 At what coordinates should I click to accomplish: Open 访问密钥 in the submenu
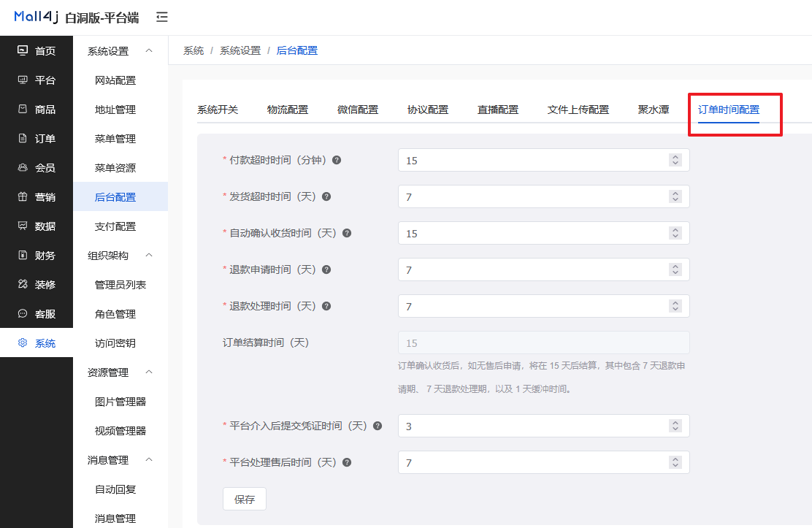tap(115, 343)
